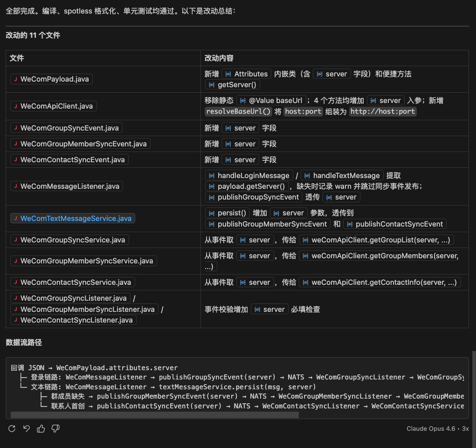Open WeComGroupMemberSyncService.java file chip
This screenshot has width=476, height=448.
pos(83,261)
